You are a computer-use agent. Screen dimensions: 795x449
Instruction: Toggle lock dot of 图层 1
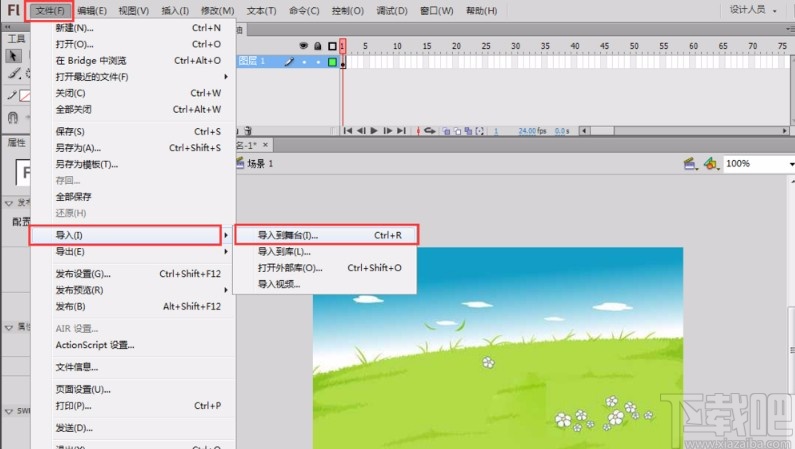pyautogui.click(x=318, y=62)
